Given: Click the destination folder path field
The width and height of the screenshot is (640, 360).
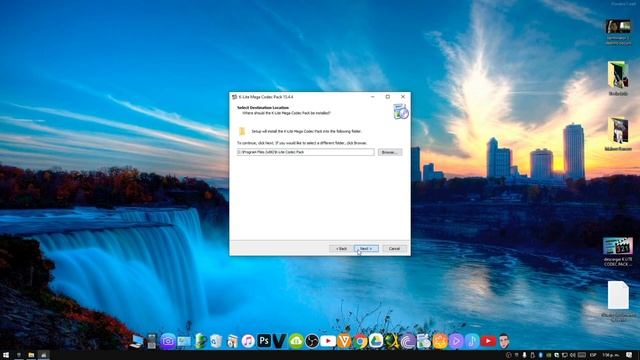Looking at the screenshot, I should [x=305, y=152].
